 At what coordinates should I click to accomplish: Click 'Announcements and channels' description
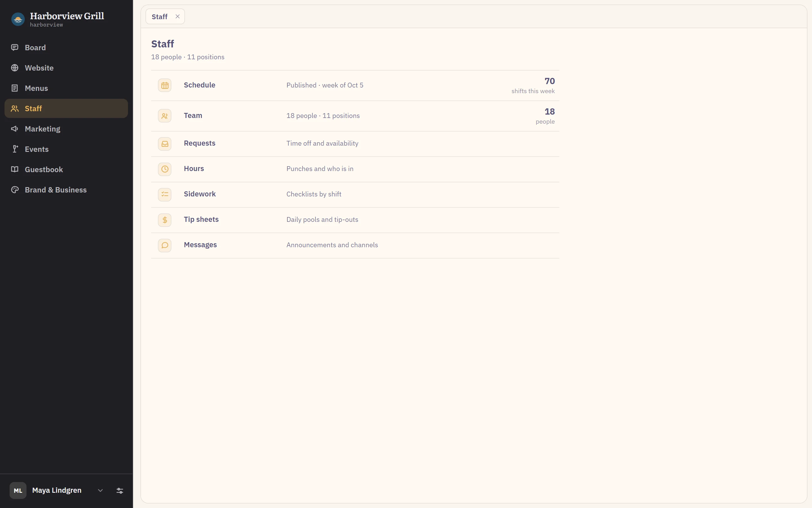click(x=332, y=245)
